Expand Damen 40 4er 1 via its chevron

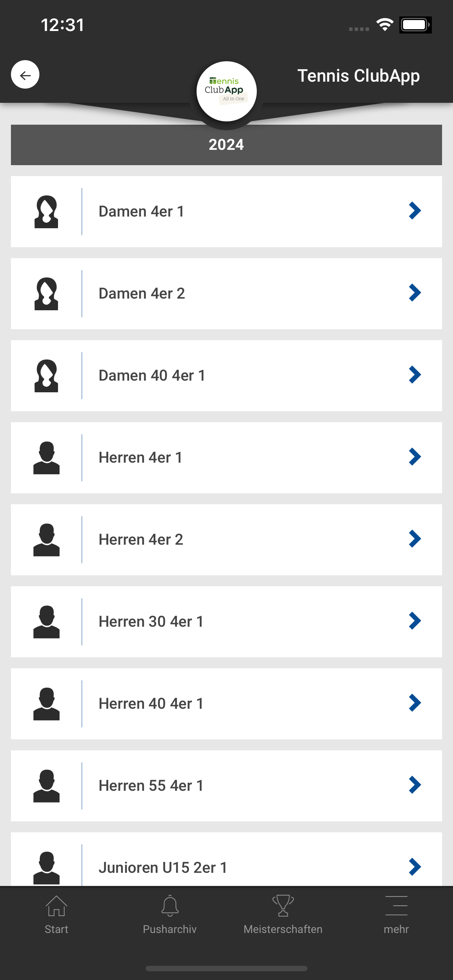[415, 375]
